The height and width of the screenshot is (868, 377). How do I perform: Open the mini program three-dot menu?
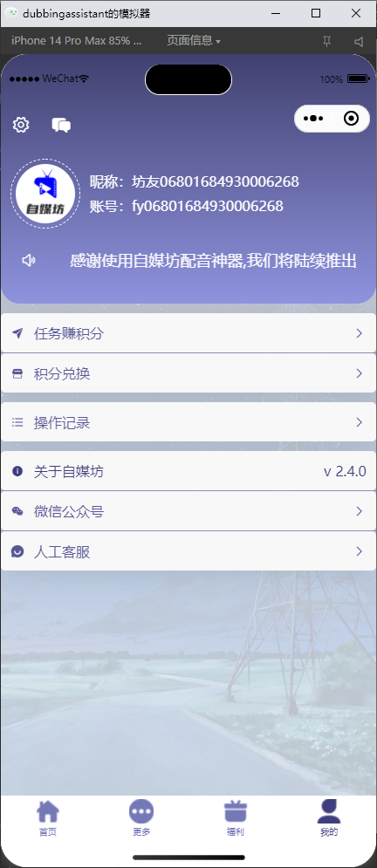[313, 119]
